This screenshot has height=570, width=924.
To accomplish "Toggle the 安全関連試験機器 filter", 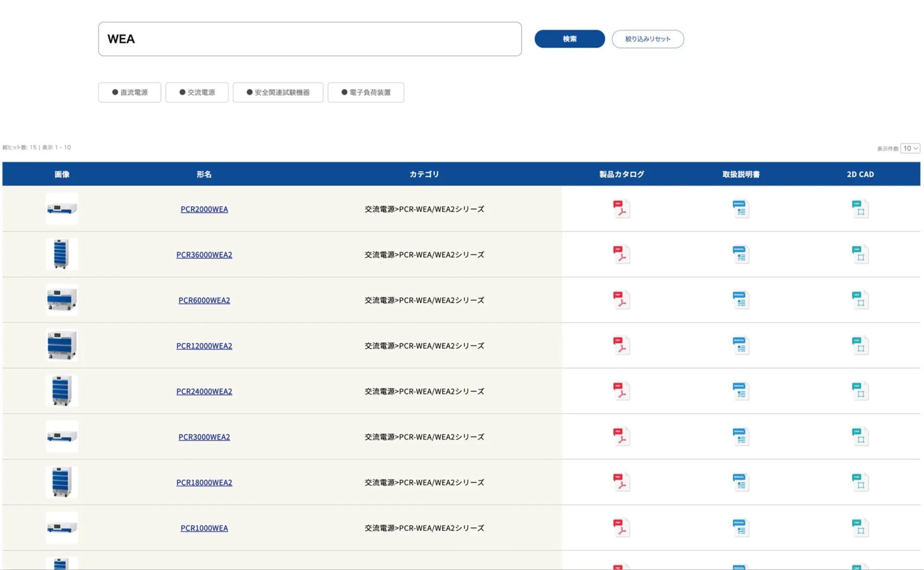I will tap(278, 92).
